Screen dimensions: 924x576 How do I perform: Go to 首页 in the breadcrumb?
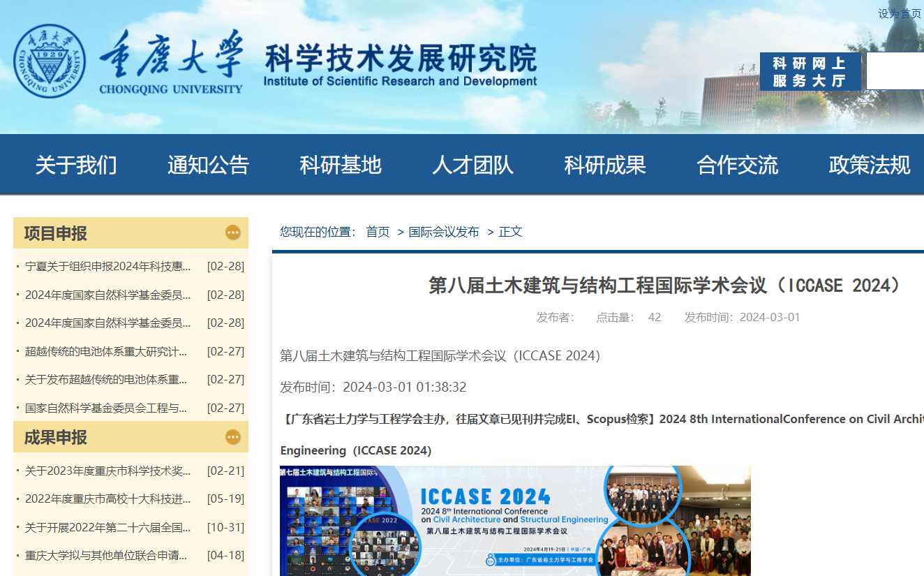pyautogui.click(x=378, y=232)
